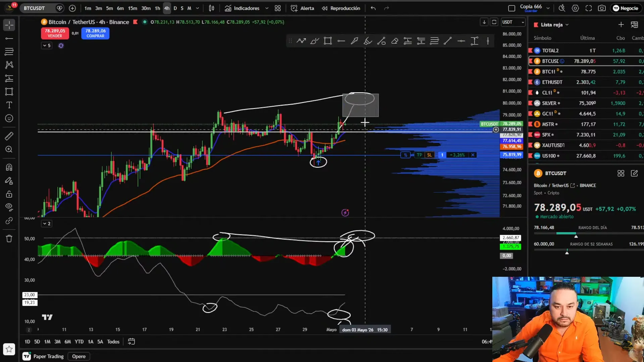Screen dimensions: 644x362
Task: Lock all drawing tools
Action: pos(9,194)
